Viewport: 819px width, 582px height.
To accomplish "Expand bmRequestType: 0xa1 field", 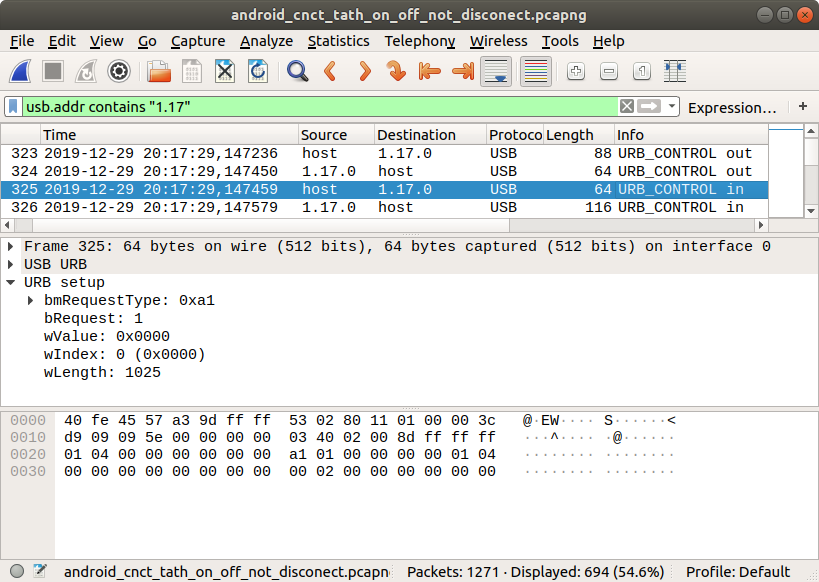I will click(30, 300).
